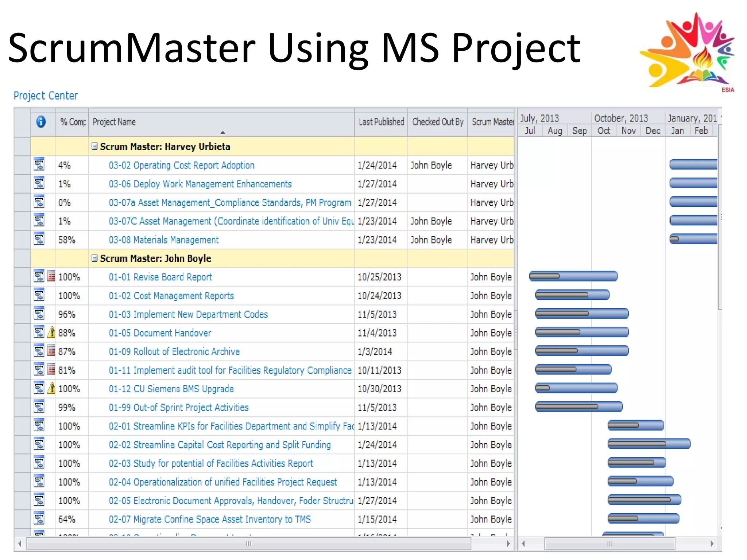
Task: Click project icon for 01-11 Implement audit tool
Action: pos(39,369)
